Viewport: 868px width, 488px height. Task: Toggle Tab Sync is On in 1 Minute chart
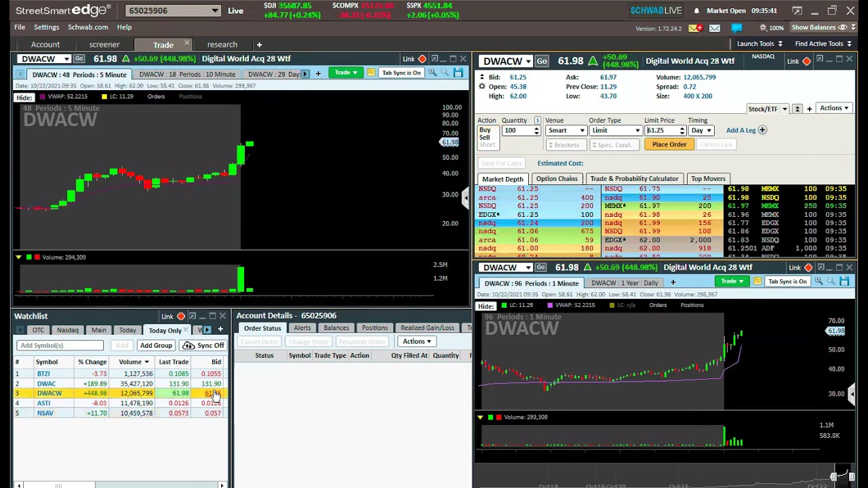pos(787,281)
